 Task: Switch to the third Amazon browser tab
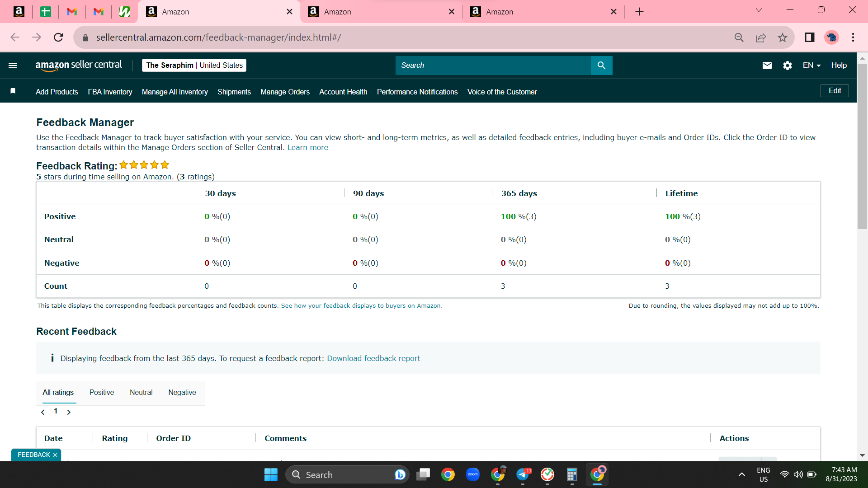543,12
